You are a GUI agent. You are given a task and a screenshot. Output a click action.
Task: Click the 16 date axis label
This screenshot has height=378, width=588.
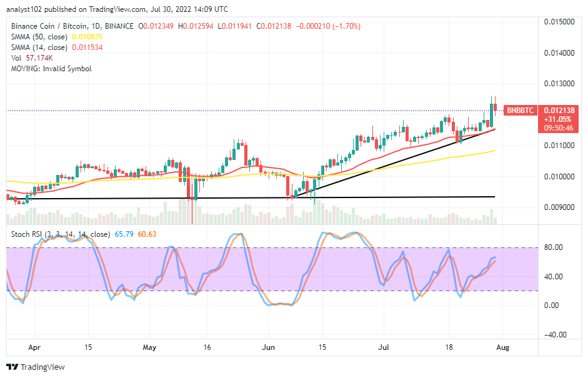point(207,347)
